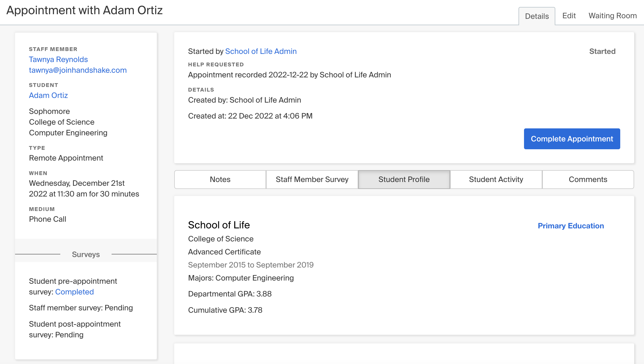Click the Surveys section header
This screenshot has height=364, width=644.
pos(85,254)
